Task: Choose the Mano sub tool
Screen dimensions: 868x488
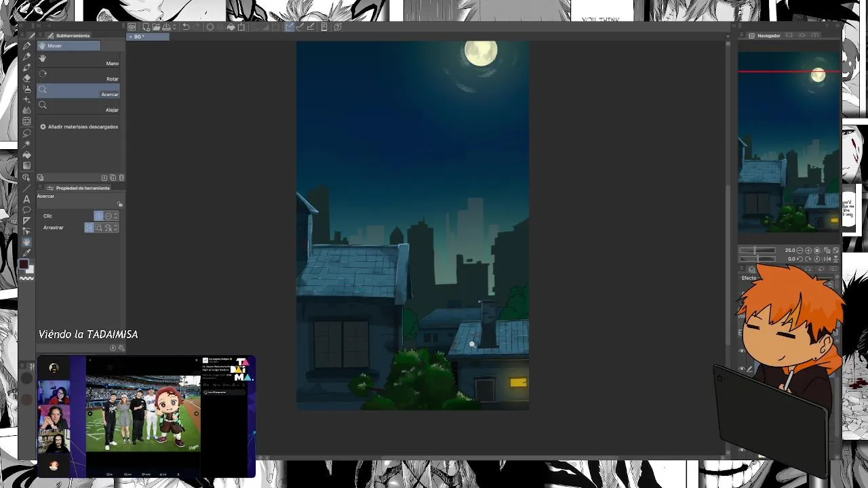Action: pyautogui.click(x=79, y=60)
